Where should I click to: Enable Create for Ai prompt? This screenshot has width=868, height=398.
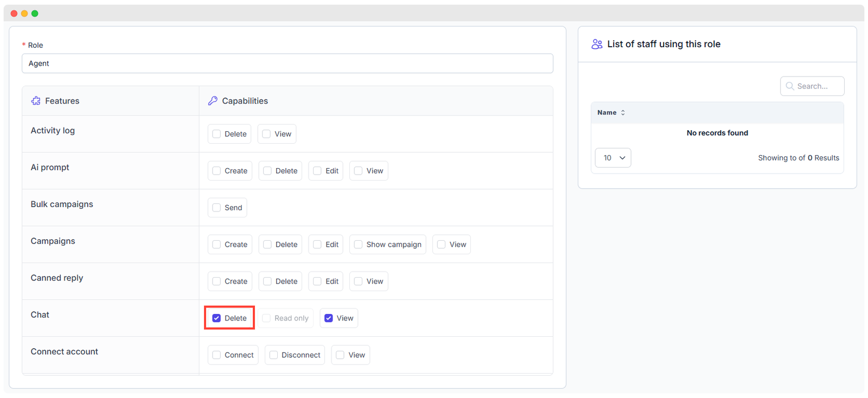tap(216, 171)
